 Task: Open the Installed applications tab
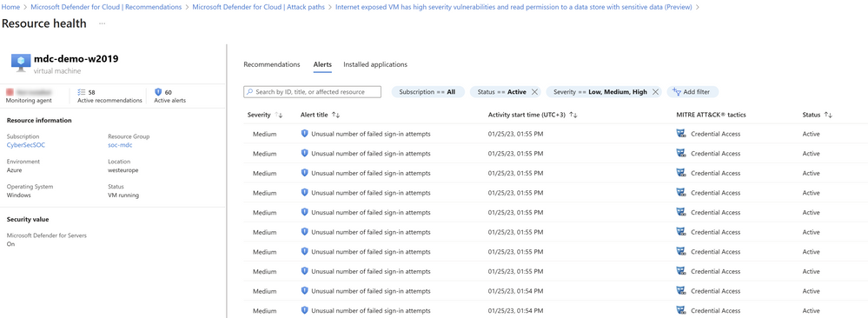tap(375, 64)
